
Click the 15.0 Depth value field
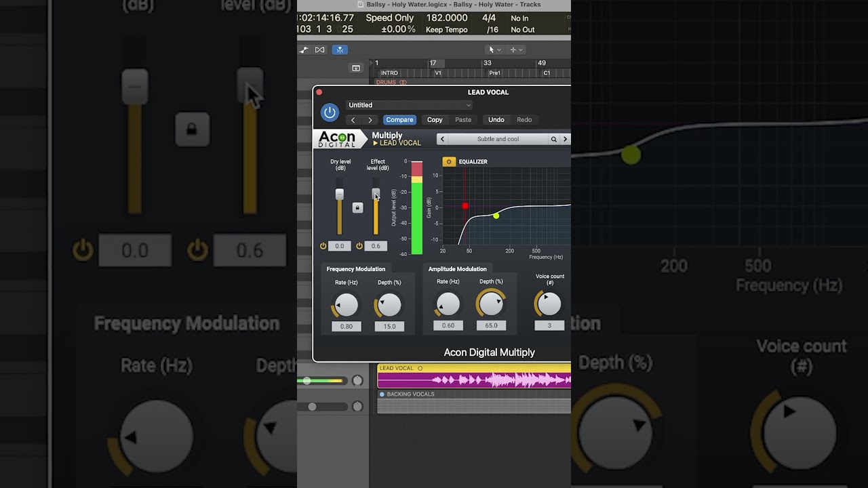click(389, 327)
